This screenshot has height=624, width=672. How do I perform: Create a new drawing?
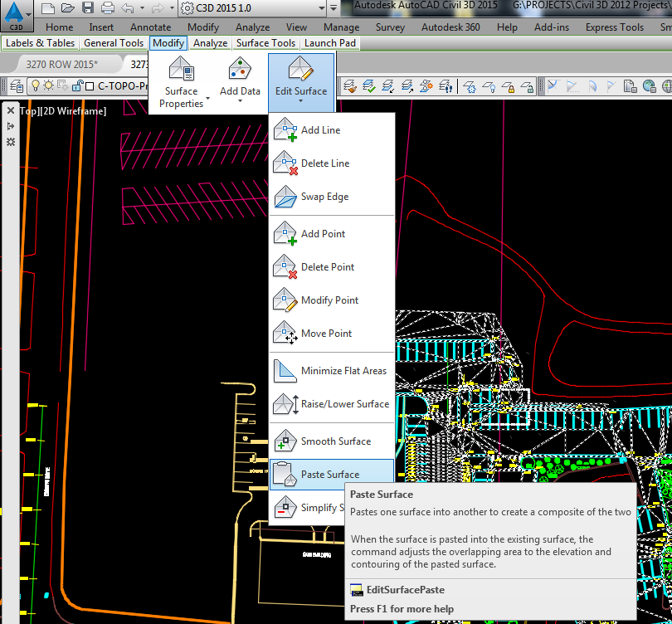(47, 7)
